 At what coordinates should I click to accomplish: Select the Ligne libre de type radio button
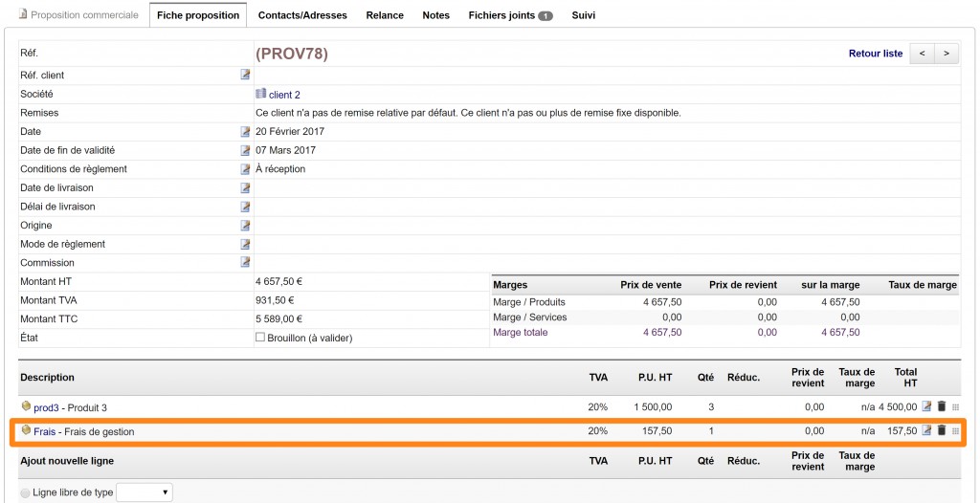click(25, 493)
